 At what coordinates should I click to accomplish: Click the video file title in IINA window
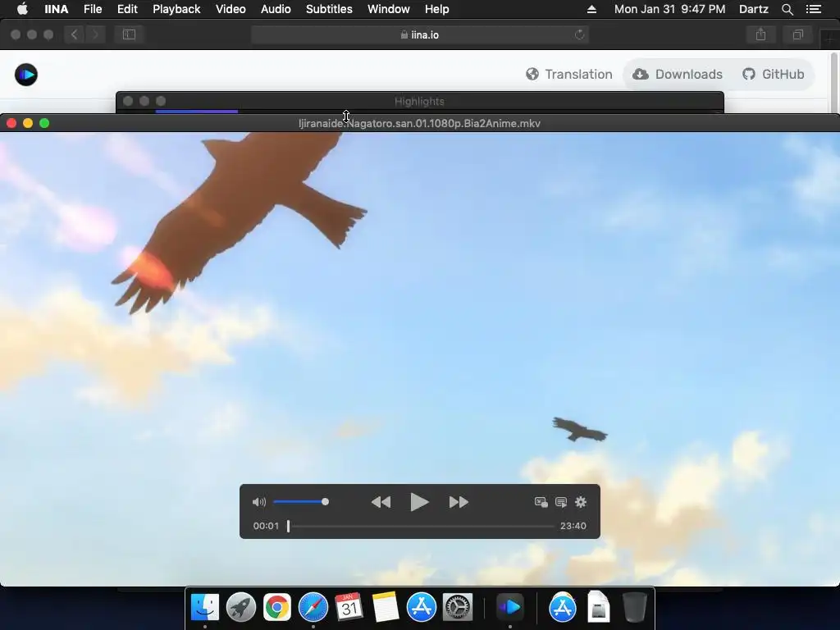point(419,123)
